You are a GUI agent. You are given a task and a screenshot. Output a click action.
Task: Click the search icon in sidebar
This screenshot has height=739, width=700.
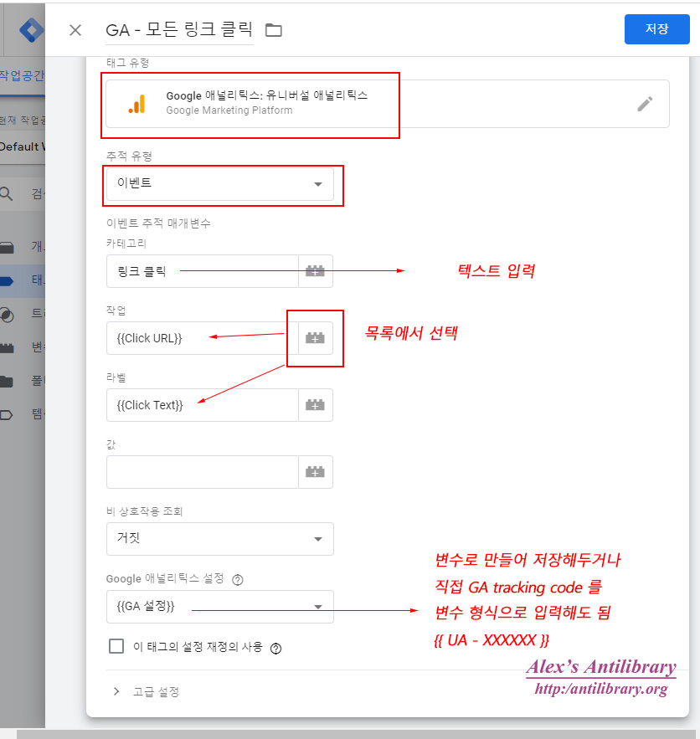click(x=6, y=193)
